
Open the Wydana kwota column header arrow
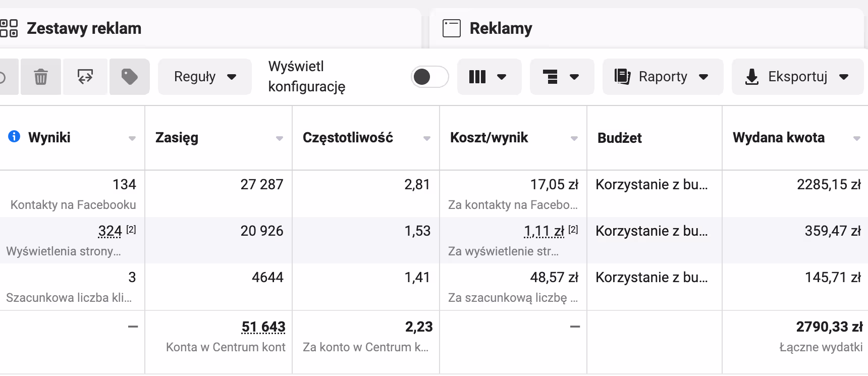[x=857, y=138]
